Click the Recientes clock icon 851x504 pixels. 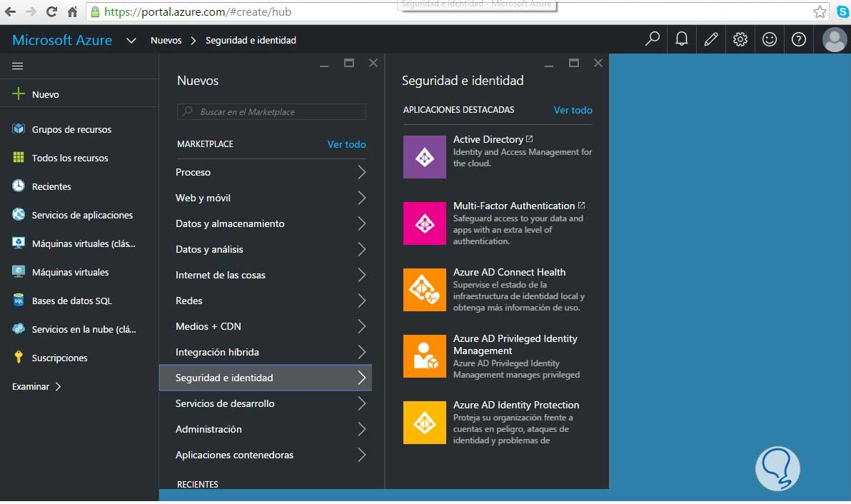pos(19,186)
